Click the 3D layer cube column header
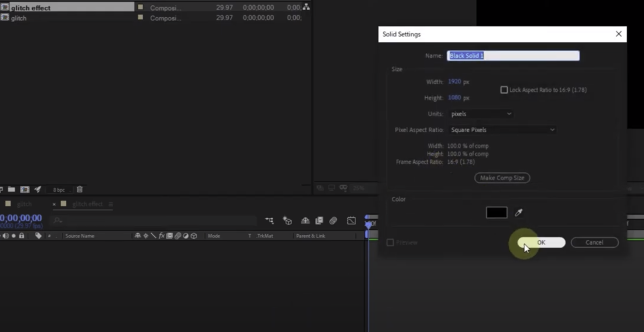The width and height of the screenshot is (644, 332). (x=194, y=236)
